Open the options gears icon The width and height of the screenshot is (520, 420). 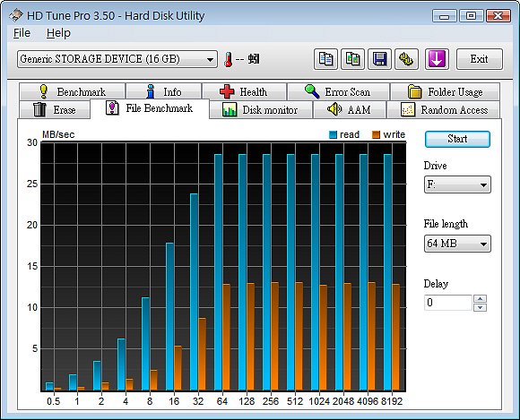[406, 59]
